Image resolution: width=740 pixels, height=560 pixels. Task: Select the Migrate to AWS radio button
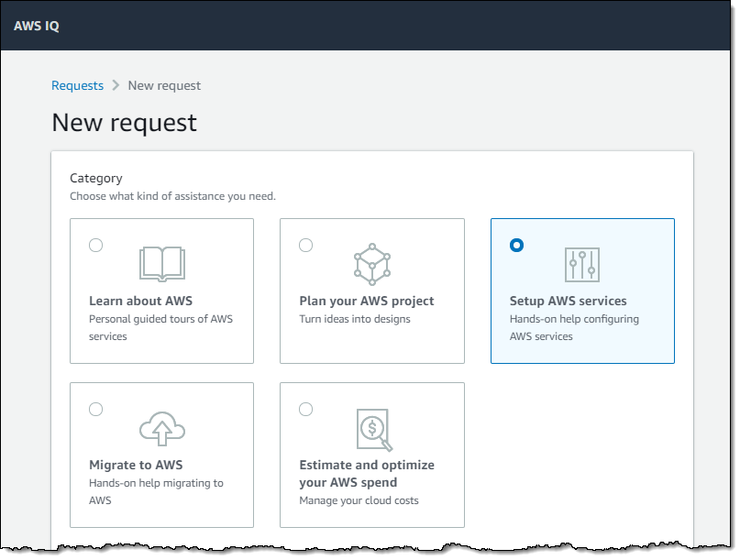[95, 409]
